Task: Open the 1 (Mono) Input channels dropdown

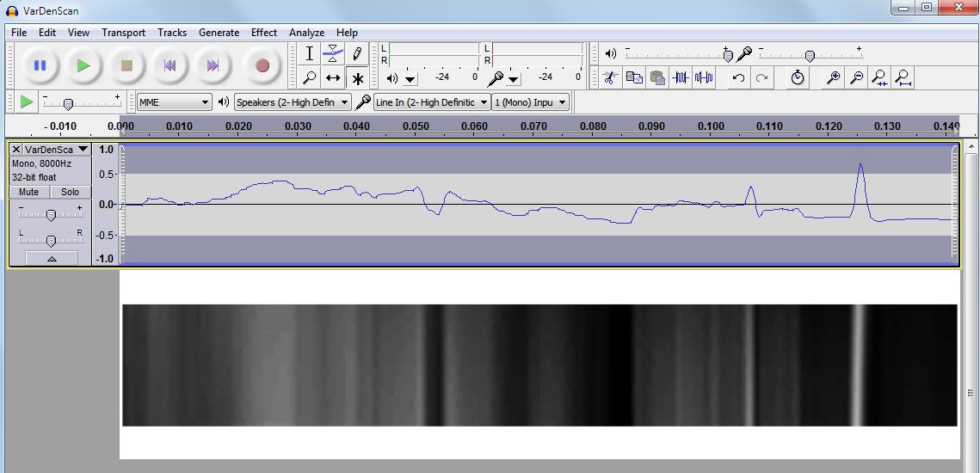Action: (x=531, y=102)
